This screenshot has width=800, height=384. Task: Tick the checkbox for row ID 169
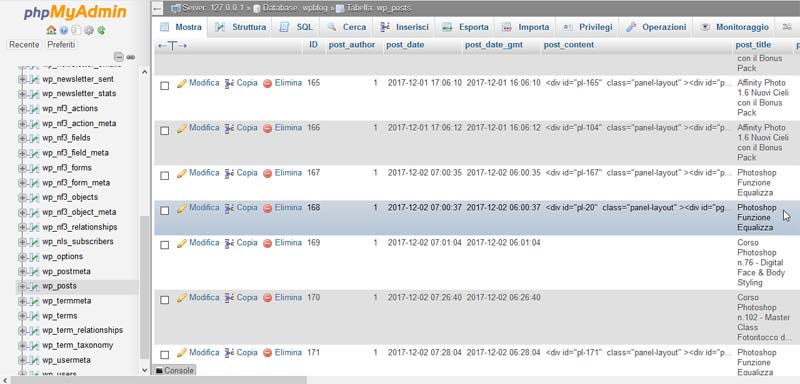(165, 245)
